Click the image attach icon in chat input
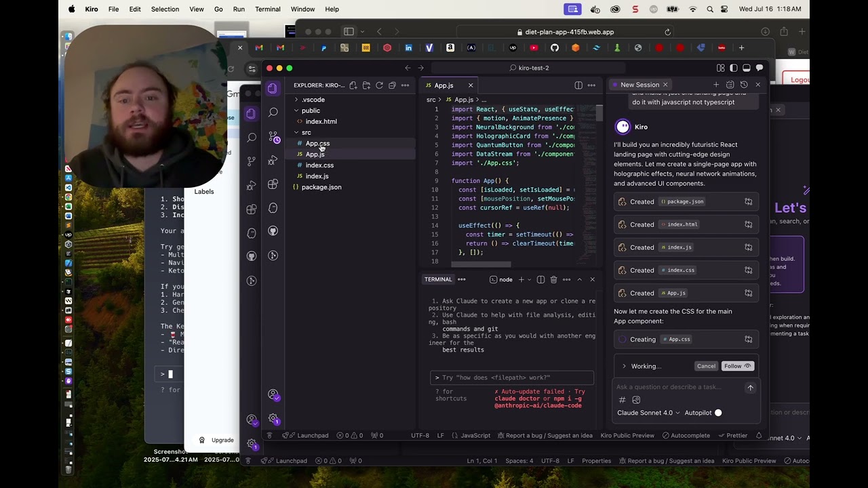 (x=636, y=400)
